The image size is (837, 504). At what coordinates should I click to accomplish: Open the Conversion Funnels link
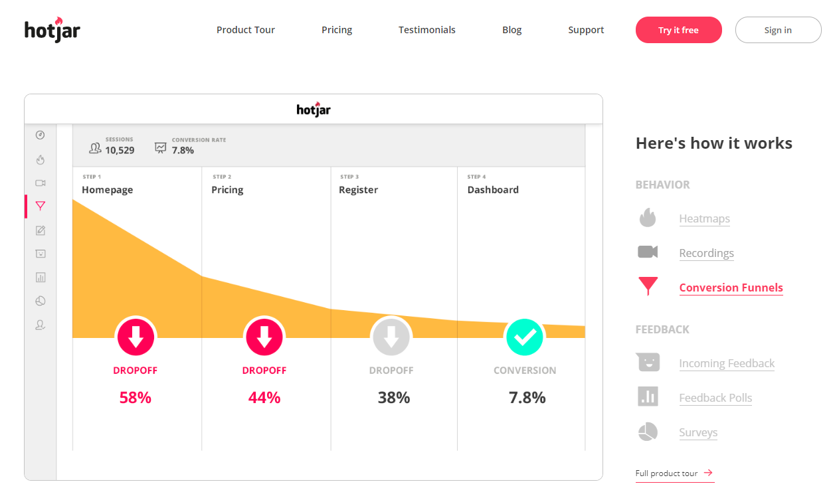click(731, 288)
